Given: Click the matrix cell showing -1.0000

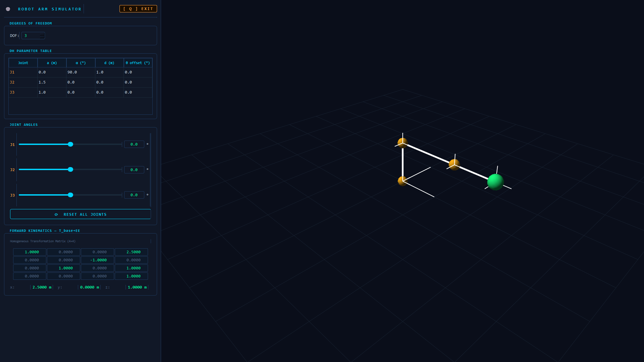Looking at the screenshot, I should point(97,260).
